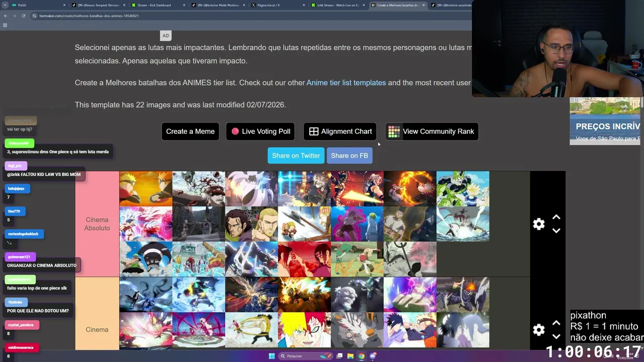The image size is (644, 362).
Task: Move Cinema Absoluto tier up with arrow
Action: (556, 217)
